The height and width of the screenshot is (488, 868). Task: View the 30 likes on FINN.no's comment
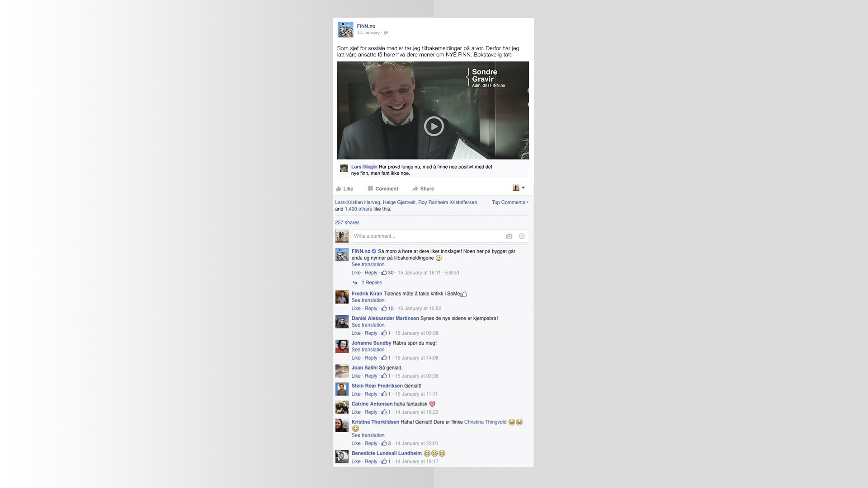tap(387, 273)
